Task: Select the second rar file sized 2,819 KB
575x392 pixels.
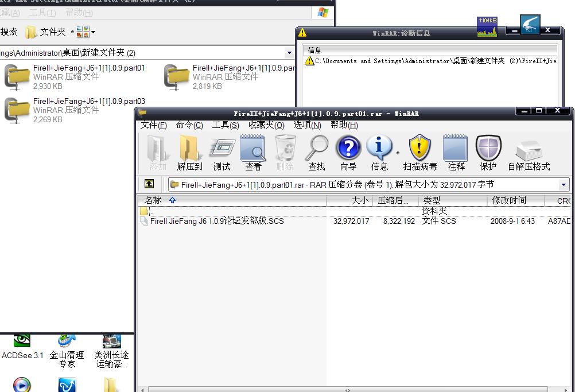Action: tap(229, 77)
